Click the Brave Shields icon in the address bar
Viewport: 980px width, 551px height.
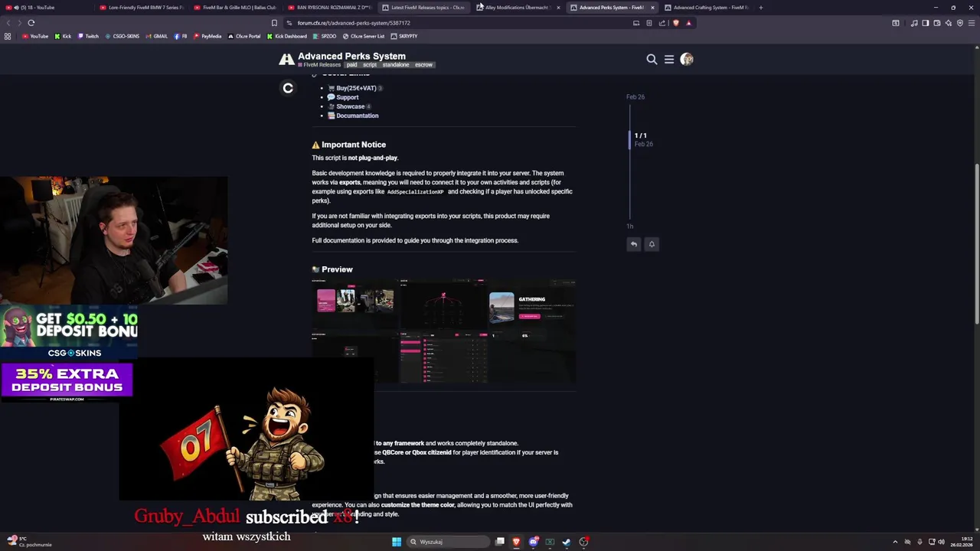675,23
